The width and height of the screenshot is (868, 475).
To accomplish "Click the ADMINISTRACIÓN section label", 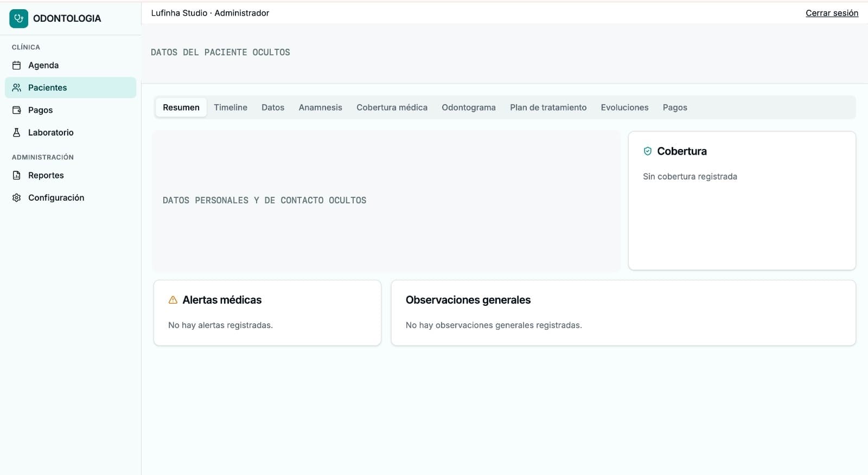I will [x=43, y=157].
